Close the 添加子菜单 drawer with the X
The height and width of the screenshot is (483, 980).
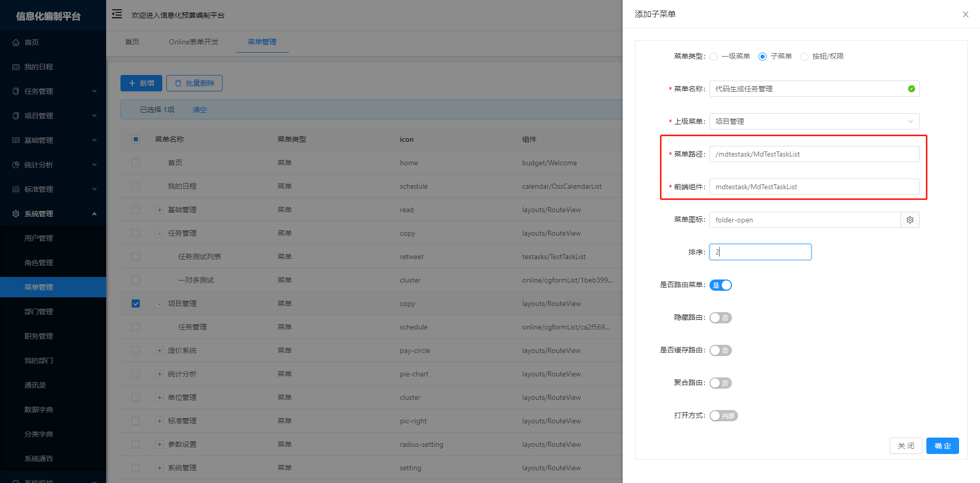[x=966, y=14]
